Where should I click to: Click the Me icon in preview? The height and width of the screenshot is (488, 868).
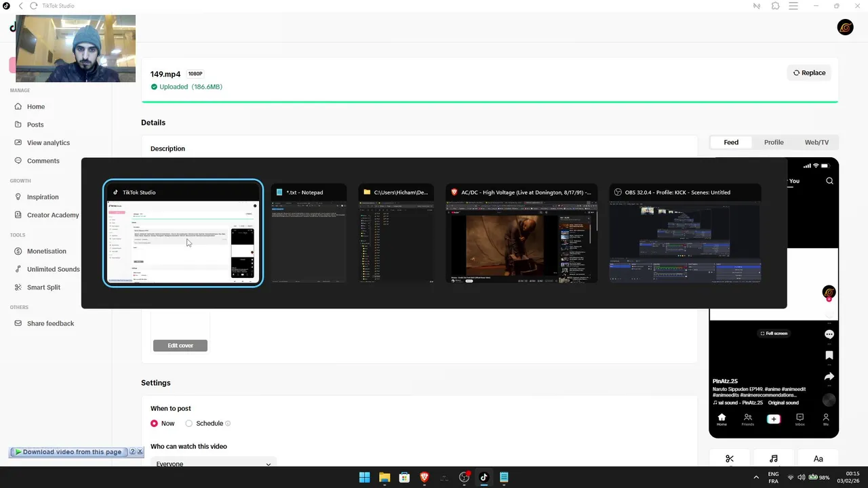pyautogui.click(x=826, y=420)
